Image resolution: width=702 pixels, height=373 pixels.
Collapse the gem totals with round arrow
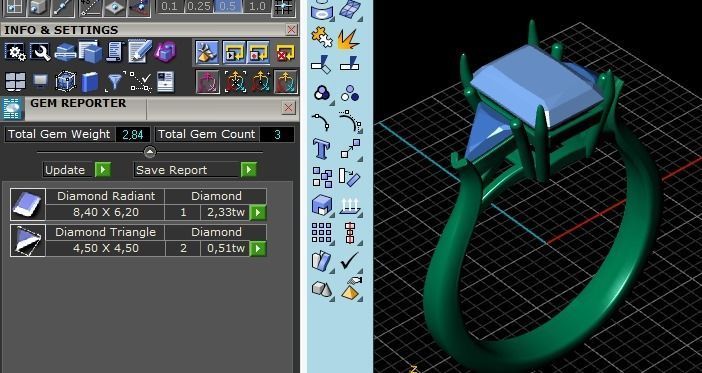pyautogui.click(x=150, y=152)
